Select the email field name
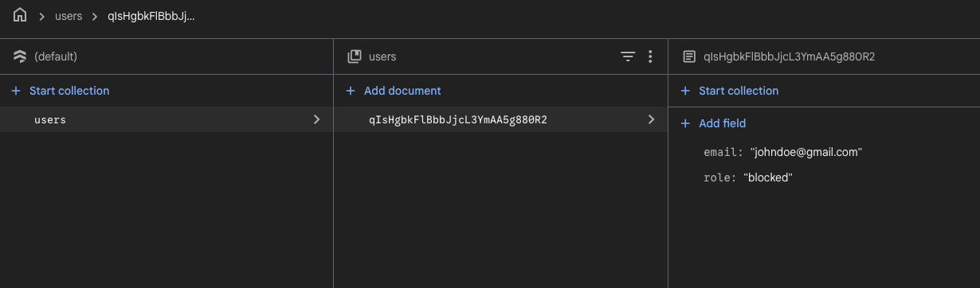 pos(723,151)
